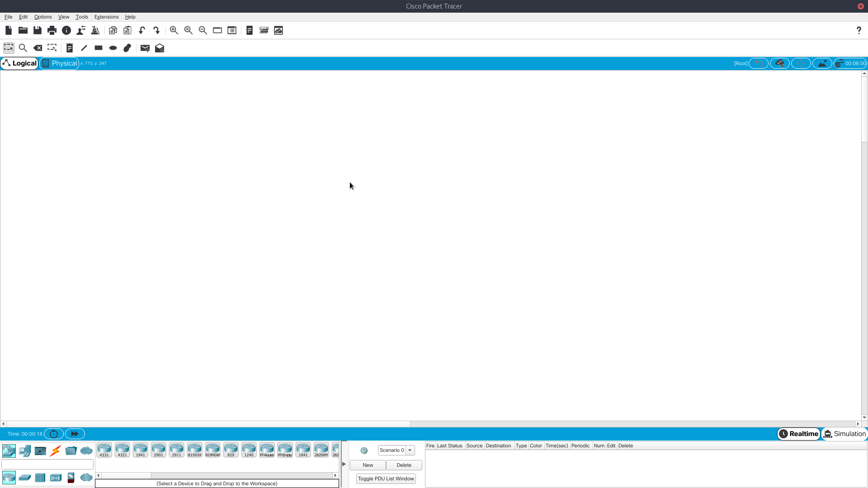Choose the Inspect magnifier tool

pos(23,48)
